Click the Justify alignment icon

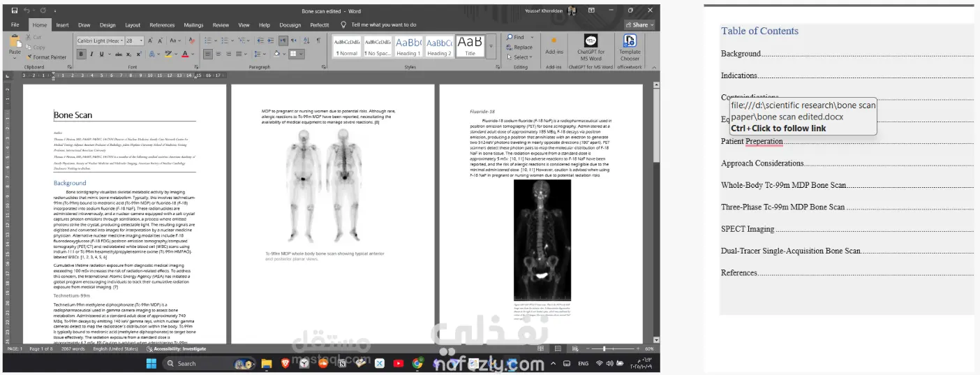point(239,54)
